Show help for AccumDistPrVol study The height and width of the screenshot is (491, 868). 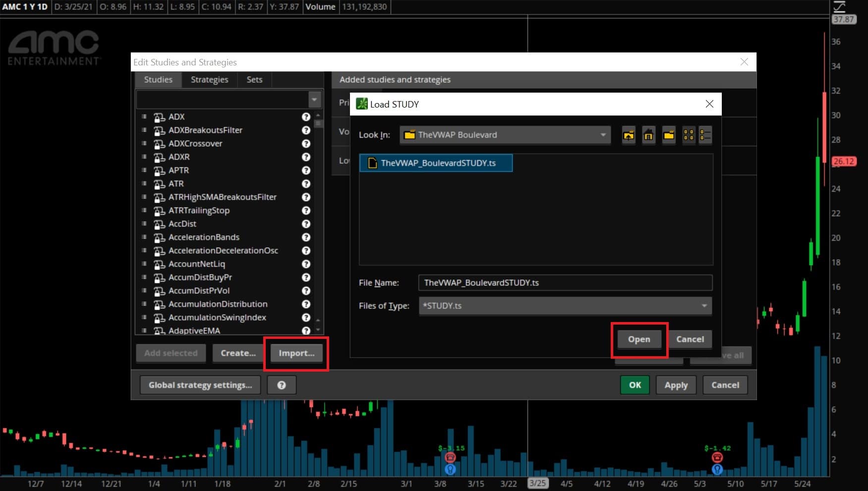[x=306, y=291]
